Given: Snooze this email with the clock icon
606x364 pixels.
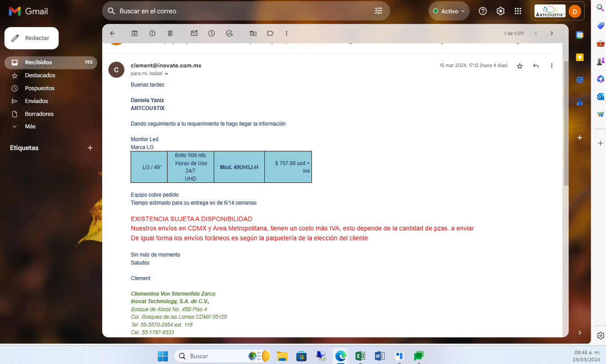Looking at the screenshot, I should click(x=211, y=33).
